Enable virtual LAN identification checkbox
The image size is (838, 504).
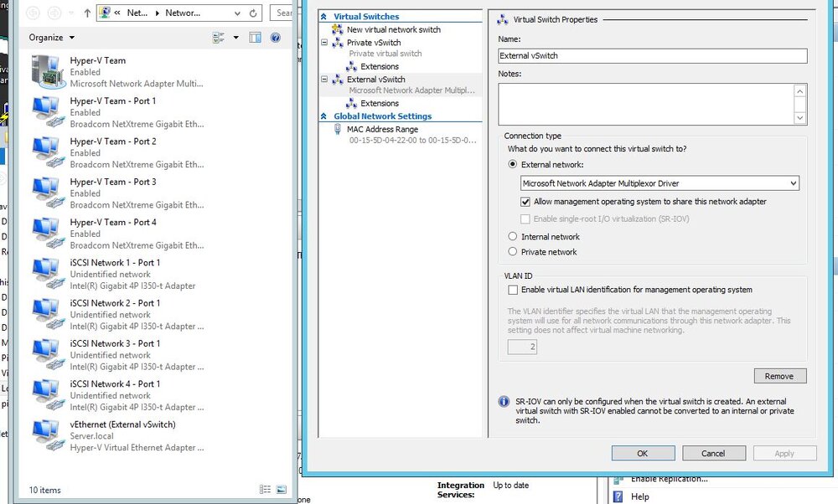[513, 290]
